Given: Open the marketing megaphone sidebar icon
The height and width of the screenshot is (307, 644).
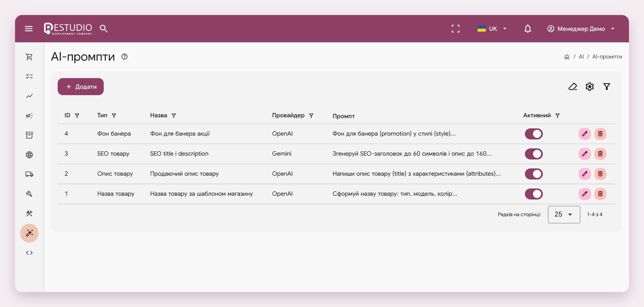Looking at the screenshot, I should [29, 116].
